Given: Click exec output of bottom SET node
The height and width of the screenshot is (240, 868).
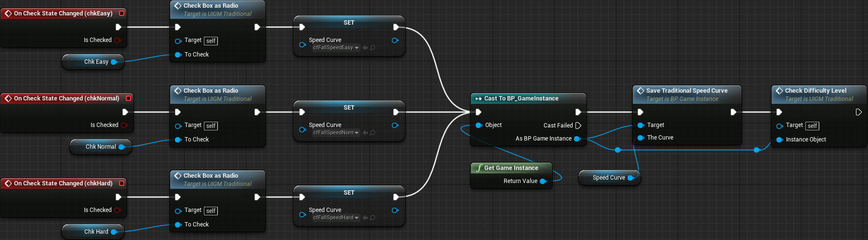Looking at the screenshot, I should tap(396, 197).
